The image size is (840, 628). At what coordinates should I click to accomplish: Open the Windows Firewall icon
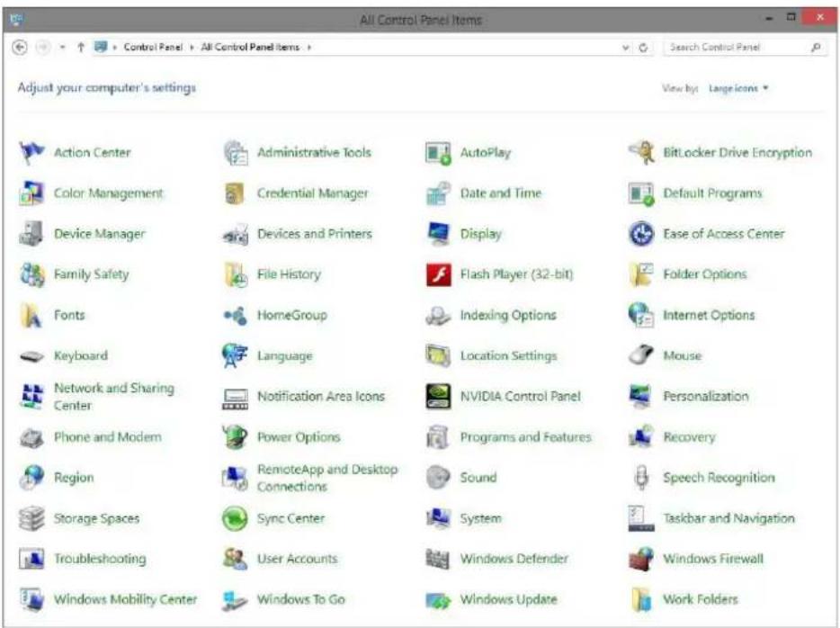click(640, 559)
